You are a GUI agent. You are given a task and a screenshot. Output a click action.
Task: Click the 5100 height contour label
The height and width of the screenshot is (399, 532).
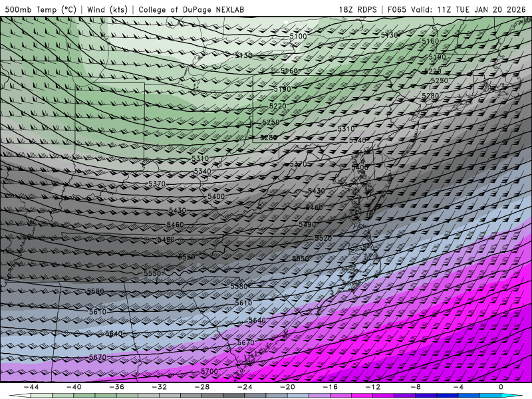(x=298, y=37)
